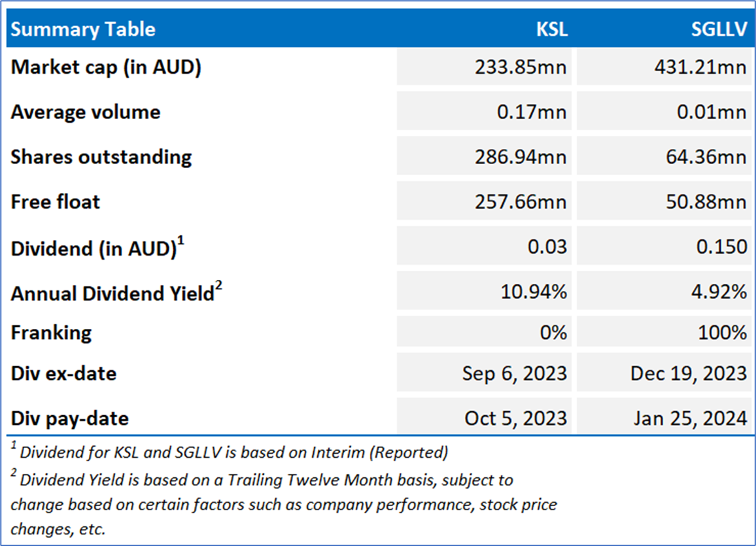756x546 pixels.
Task: Select the Average volume row label
Action: point(86,112)
